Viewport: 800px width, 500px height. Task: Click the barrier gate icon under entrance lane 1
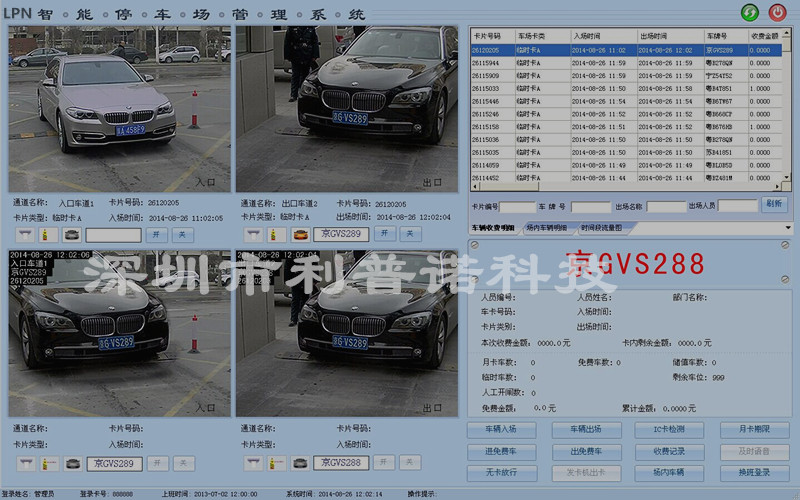coord(23,235)
